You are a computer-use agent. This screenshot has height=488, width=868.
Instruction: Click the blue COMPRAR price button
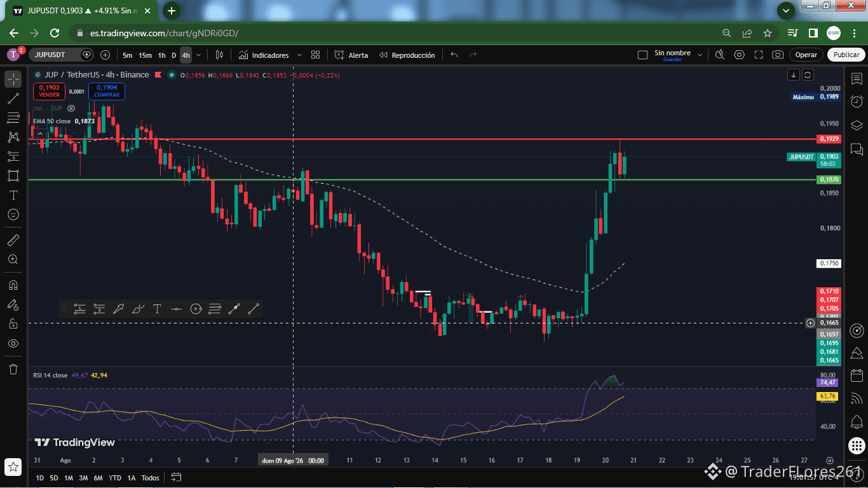click(x=107, y=91)
